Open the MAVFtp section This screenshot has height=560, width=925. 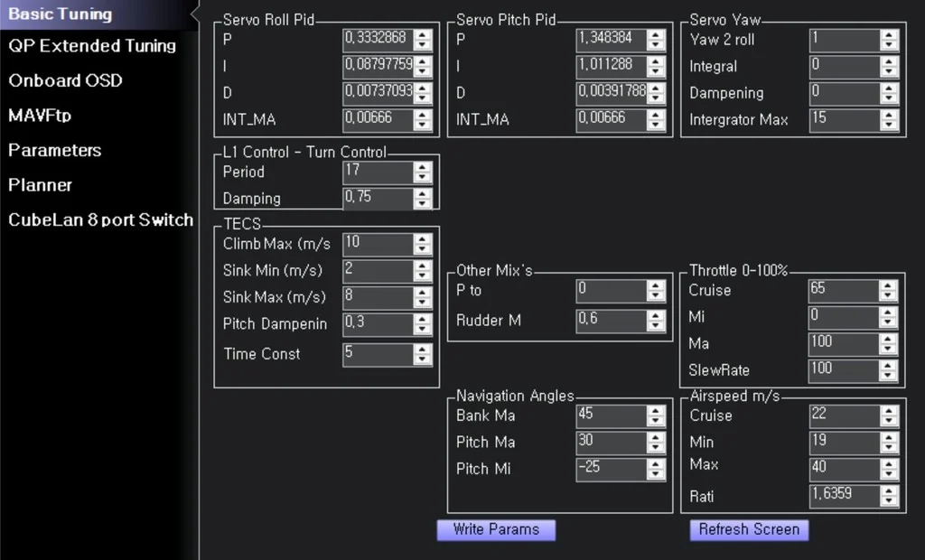tap(40, 116)
